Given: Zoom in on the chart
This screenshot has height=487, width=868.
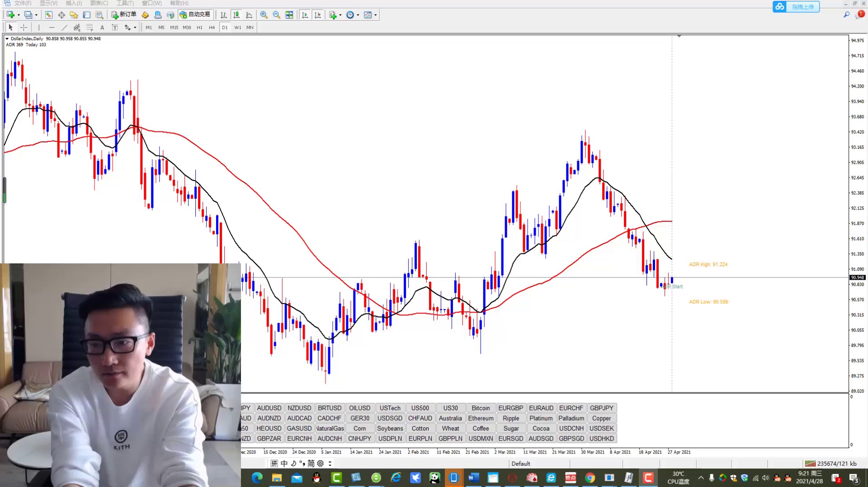Looking at the screenshot, I should pos(264,15).
